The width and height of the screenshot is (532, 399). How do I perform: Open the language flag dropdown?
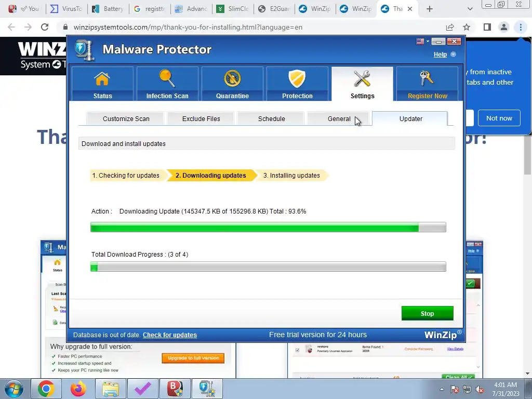tap(422, 42)
